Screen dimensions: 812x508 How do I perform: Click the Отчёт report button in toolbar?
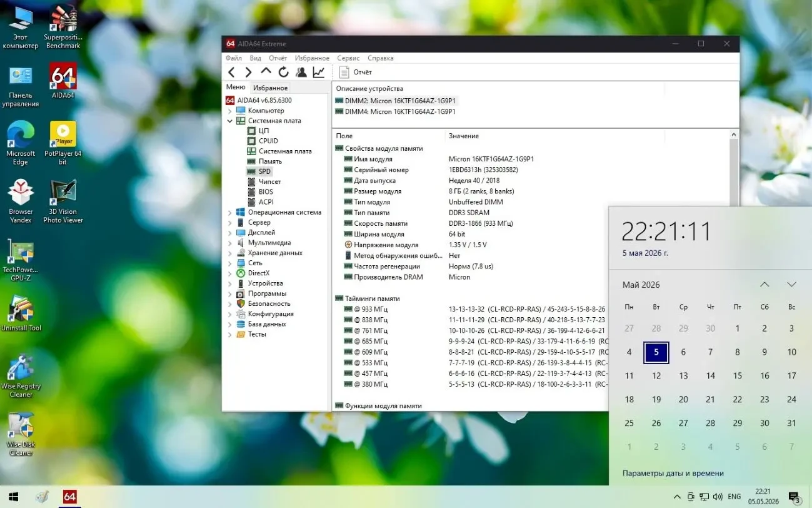coord(356,73)
